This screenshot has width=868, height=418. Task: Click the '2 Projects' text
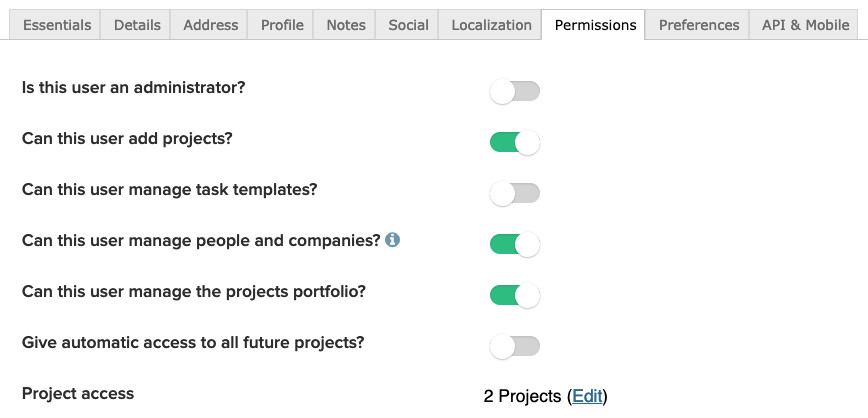[x=522, y=396]
